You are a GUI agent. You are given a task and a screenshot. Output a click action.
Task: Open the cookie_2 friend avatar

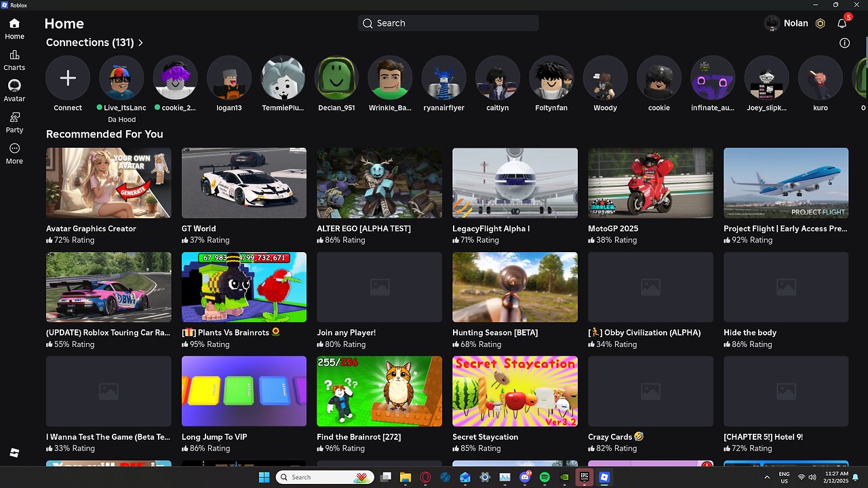pyautogui.click(x=175, y=78)
